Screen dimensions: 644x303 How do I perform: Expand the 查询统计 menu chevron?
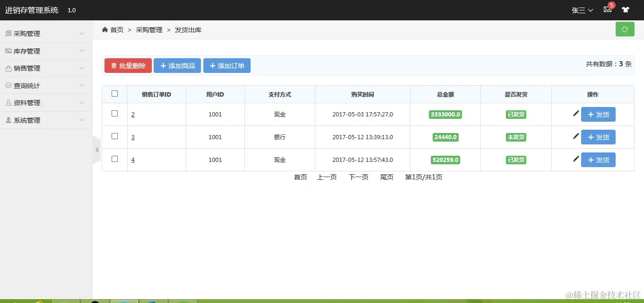[82, 85]
